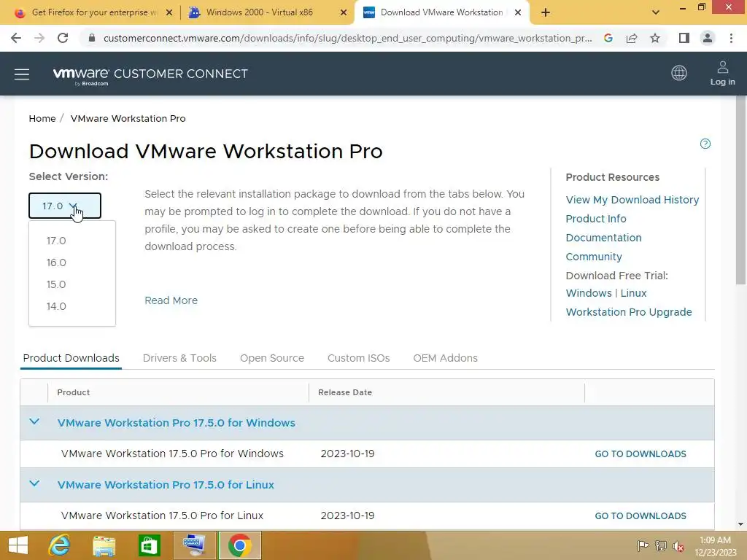Open the globe language selector
Image resolution: width=747 pixels, height=560 pixels.
[679, 73]
